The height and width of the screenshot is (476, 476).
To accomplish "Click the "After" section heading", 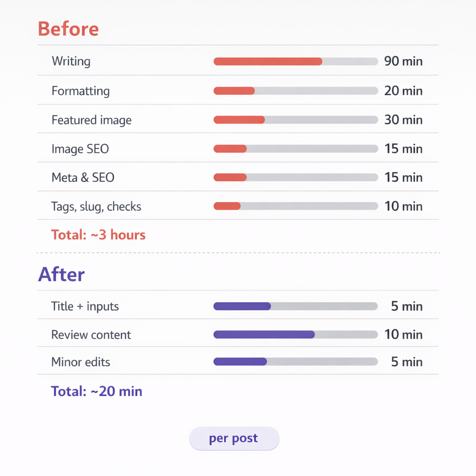I will click(61, 274).
